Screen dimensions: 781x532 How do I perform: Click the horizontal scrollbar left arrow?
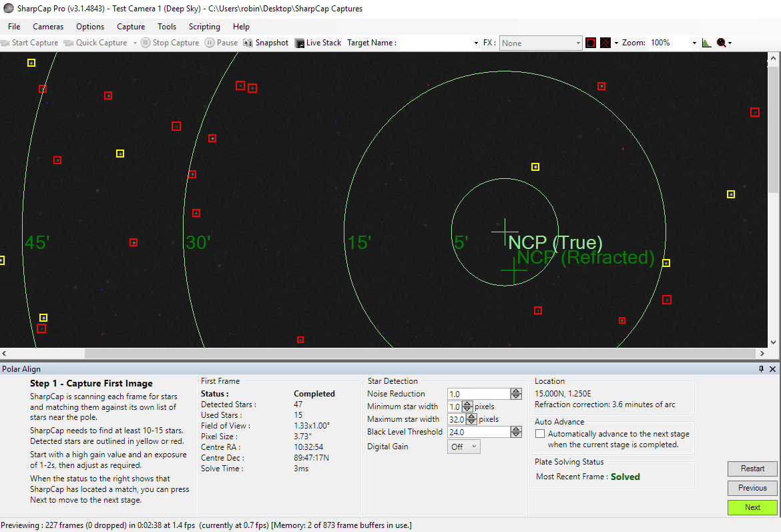pyautogui.click(x=5, y=353)
